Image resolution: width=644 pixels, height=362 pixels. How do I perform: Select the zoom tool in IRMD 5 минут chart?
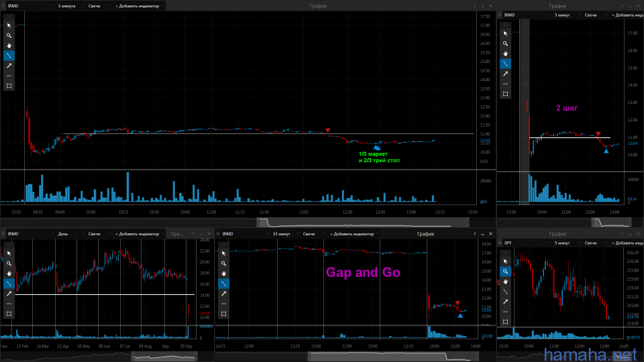tap(506, 44)
